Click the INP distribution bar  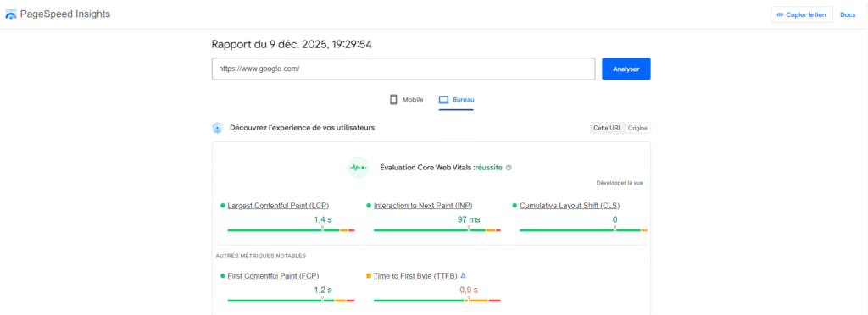[437, 229]
